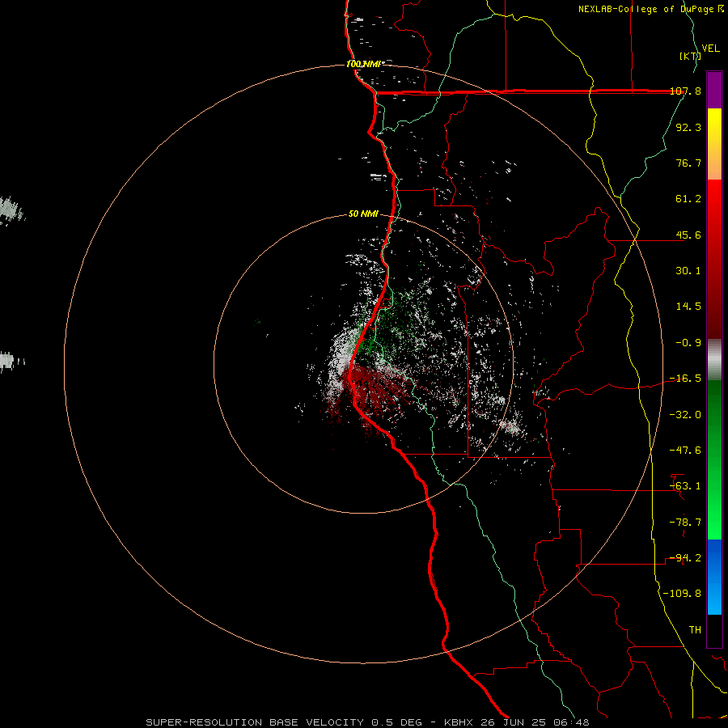Click the blue segment of the color bar
This screenshot has height=728, width=728.
tap(714, 577)
